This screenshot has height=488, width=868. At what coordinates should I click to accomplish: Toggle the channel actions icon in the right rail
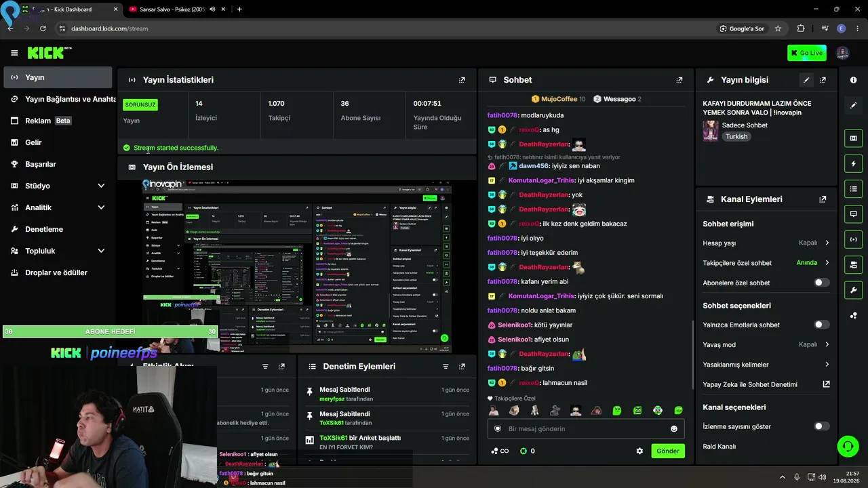coord(853,264)
